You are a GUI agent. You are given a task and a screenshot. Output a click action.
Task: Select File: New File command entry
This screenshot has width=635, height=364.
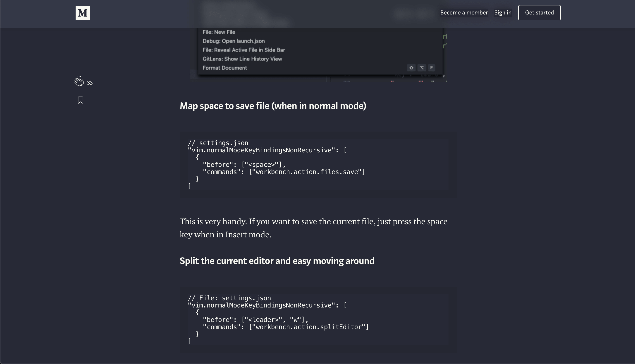pyautogui.click(x=219, y=32)
